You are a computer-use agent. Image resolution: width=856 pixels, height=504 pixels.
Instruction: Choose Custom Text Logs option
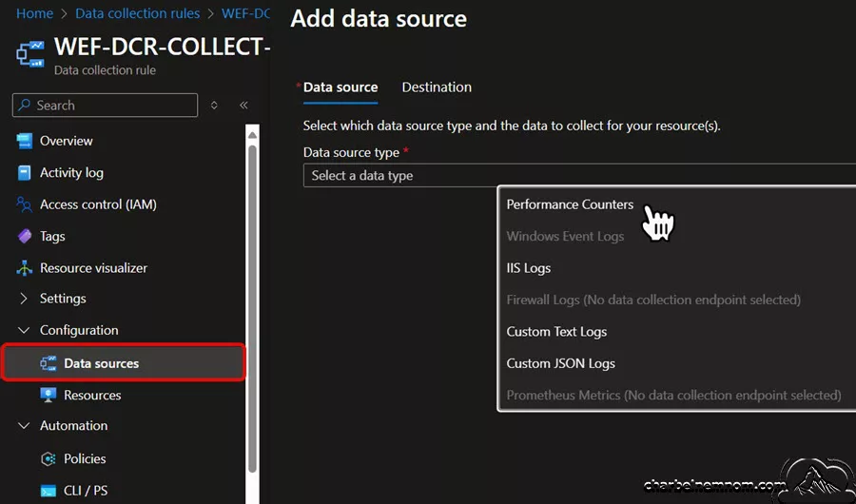[x=556, y=332]
